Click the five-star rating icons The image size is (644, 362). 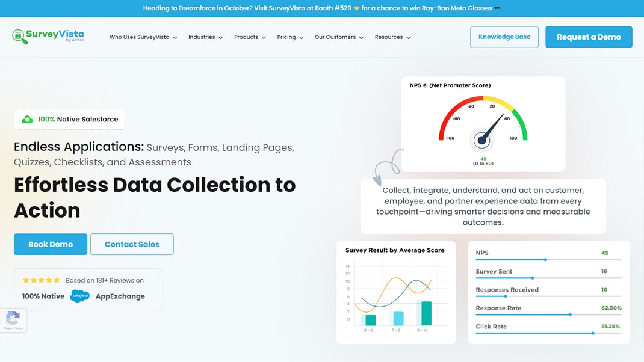tap(41, 280)
